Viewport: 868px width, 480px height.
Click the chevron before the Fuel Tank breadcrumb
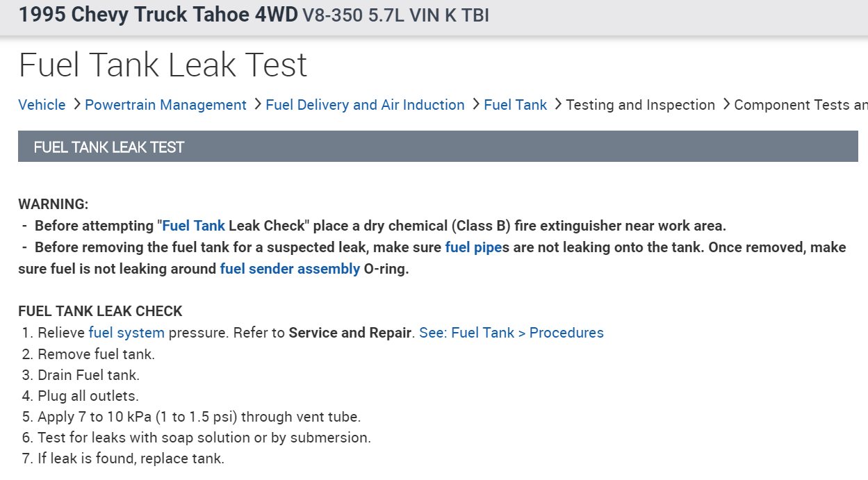[475, 105]
